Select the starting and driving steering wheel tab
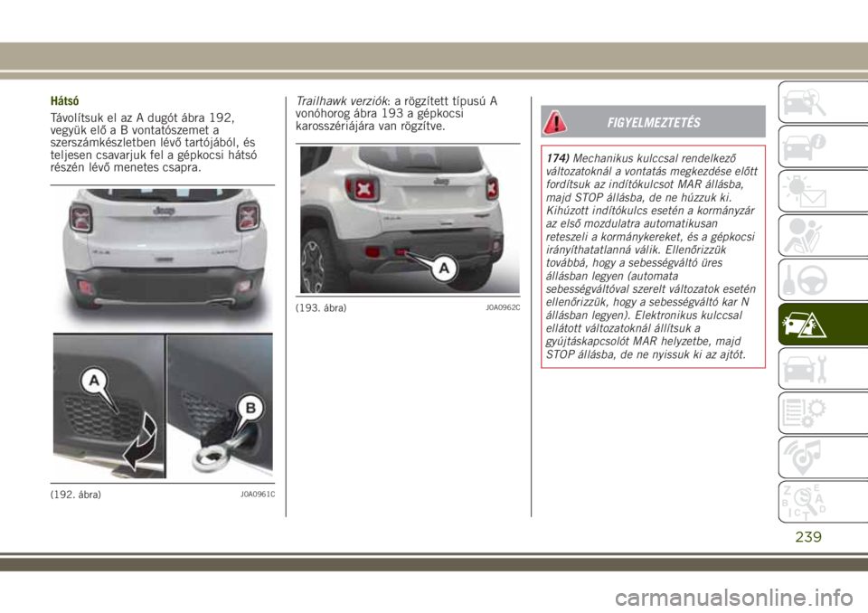This screenshot has height=613, width=868. (823, 279)
